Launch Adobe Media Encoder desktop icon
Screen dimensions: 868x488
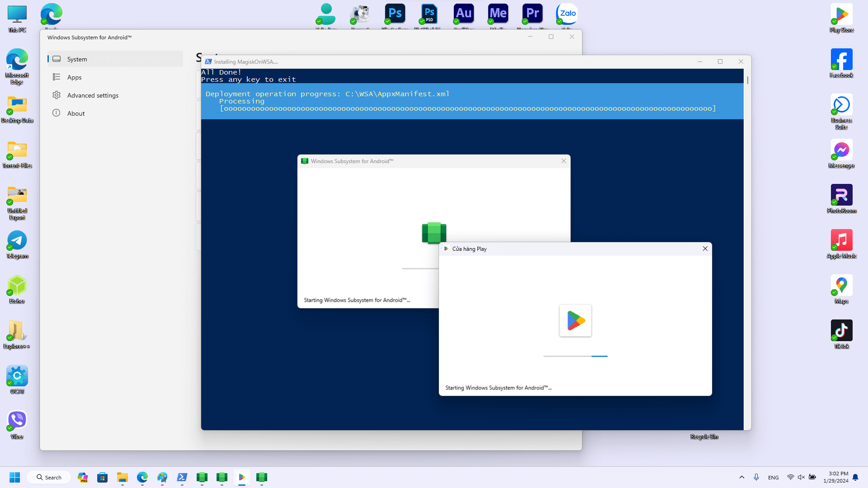pos(498,15)
